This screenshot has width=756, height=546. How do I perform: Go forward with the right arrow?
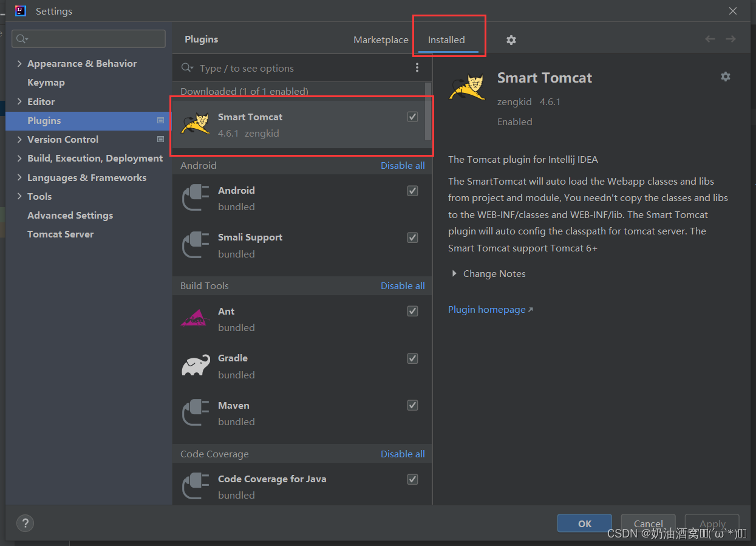(730, 39)
